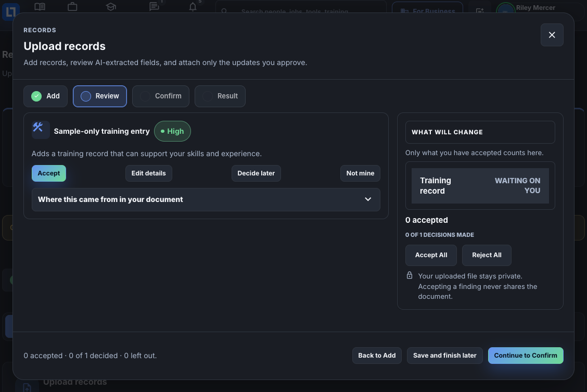Screen dimensions: 587x392
Task: Click the 0 accepted count text
Action: tap(426, 220)
